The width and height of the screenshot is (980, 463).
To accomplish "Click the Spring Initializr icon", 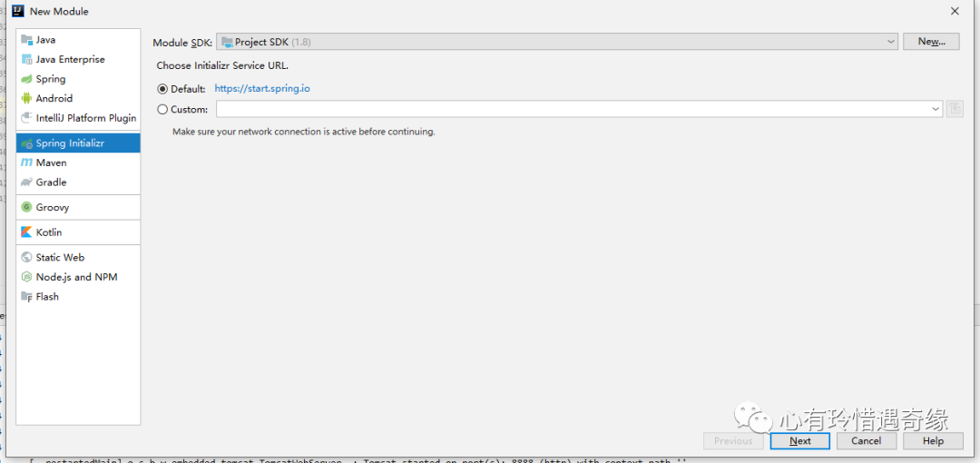I will click(26, 143).
